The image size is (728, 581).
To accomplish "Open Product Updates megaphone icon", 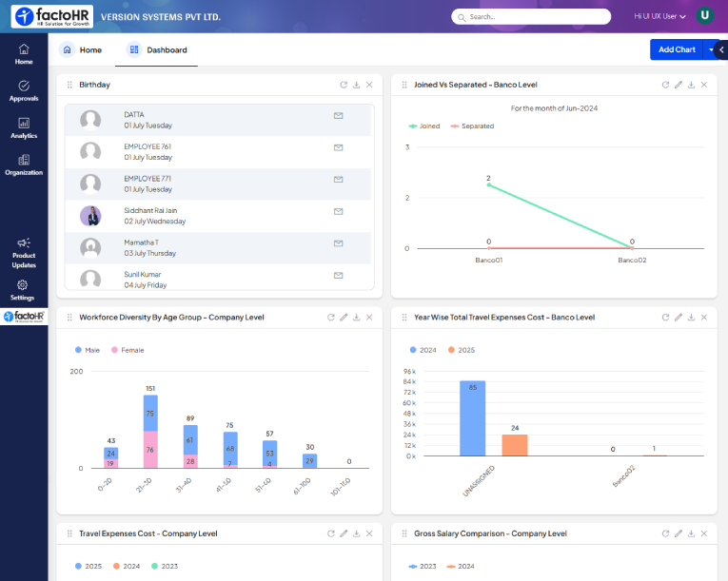I will [24, 243].
